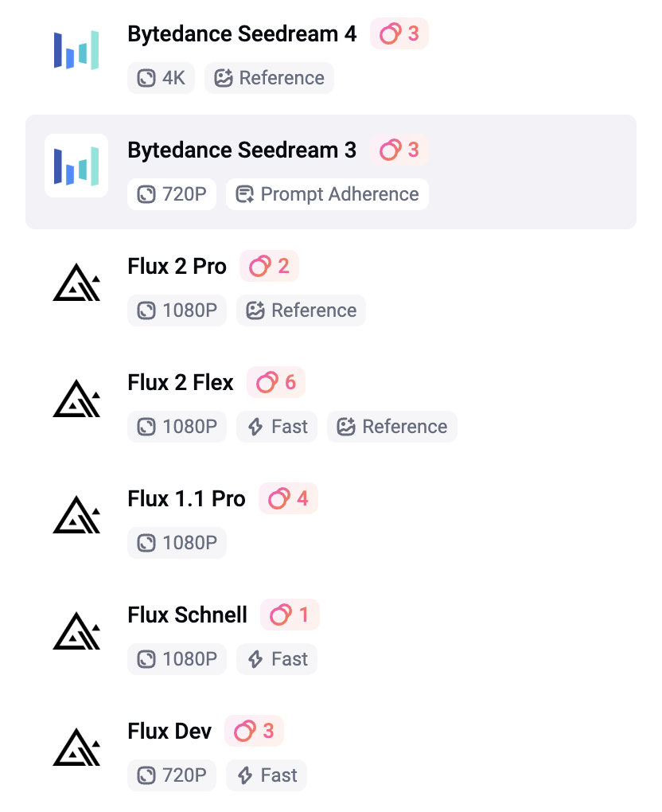This screenshot has width=662, height=812.
Task: Click the credits badge beside Bytedance Seedream 3
Action: coord(399,150)
